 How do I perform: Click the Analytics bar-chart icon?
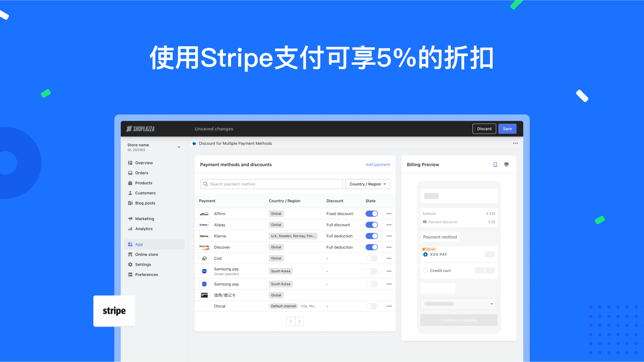point(130,229)
